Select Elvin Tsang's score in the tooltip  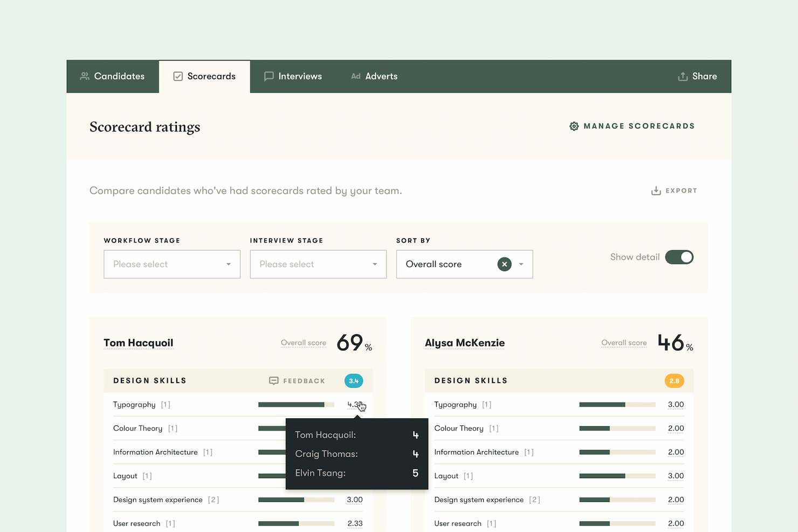415,473
